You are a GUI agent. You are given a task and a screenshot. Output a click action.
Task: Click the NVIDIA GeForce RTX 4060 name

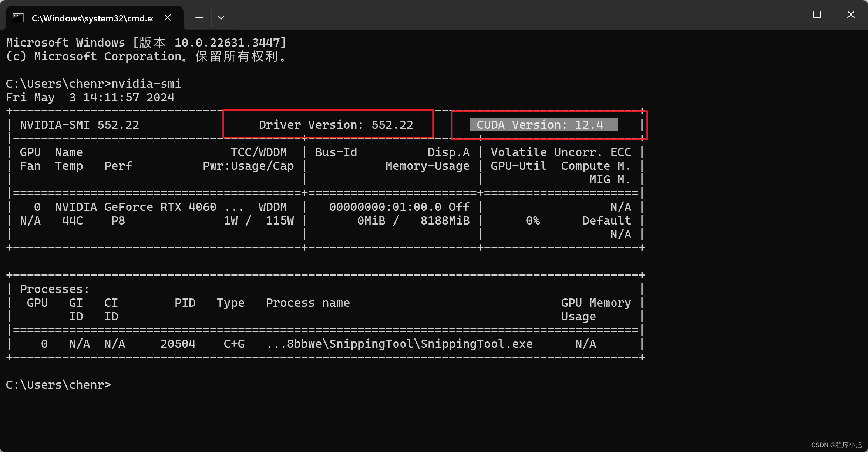click(x=135, y=207)
